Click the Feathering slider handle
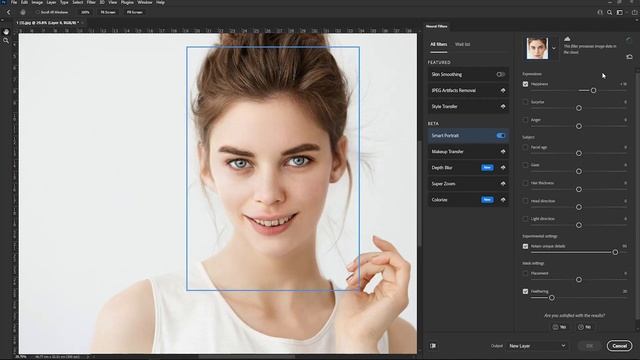The image size is (640, 360). point(551,298)
